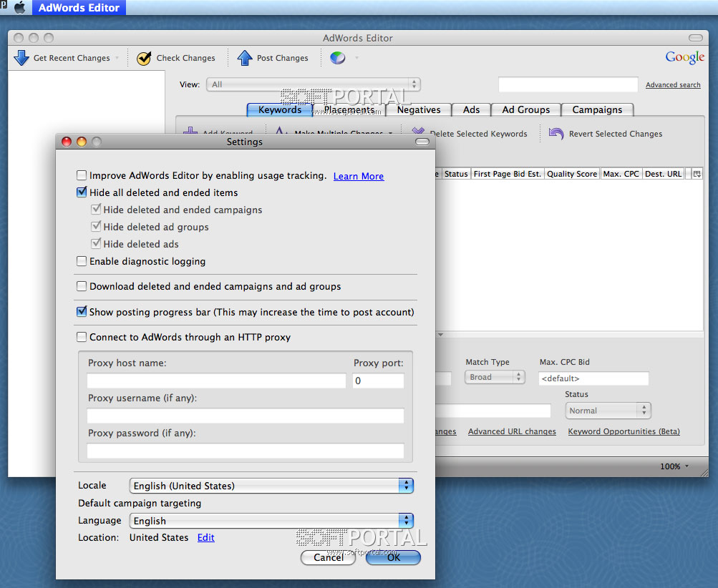Open dropdown arrow next to Get Recent Changes
This screenshot has width=718, height=588.
tap(117, 58)
